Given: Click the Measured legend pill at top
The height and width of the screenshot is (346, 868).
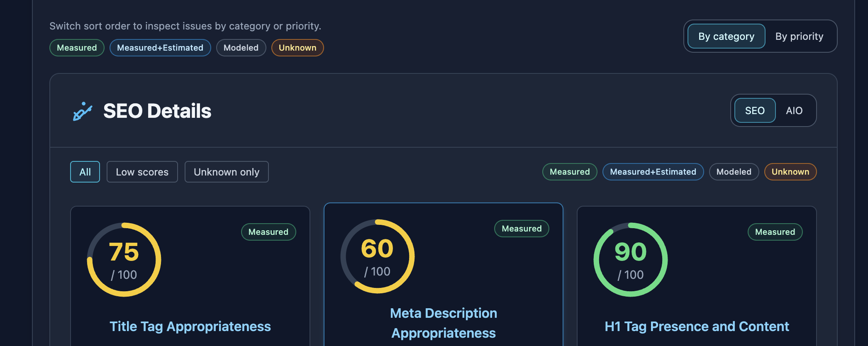Looking at the screenshot, I should (x=76, y=47).
